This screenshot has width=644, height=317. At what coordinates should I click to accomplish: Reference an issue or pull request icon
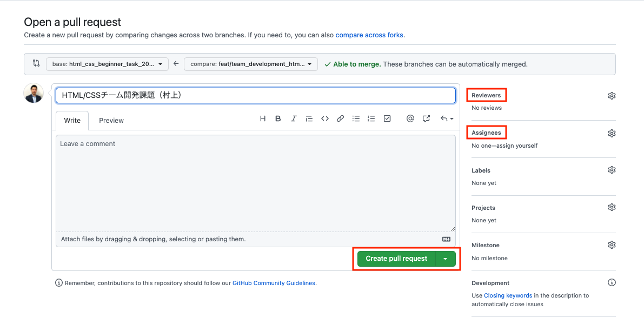coord(426,119)
